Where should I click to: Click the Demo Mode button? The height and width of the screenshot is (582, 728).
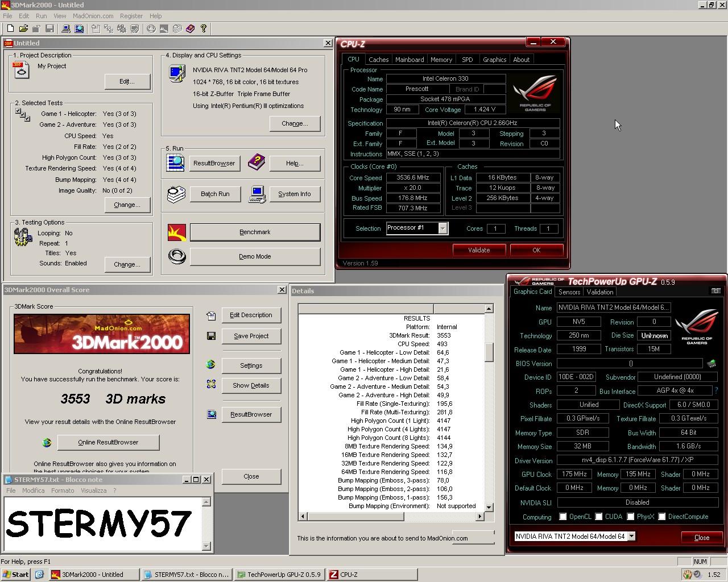pyautogui.click(x=255, y=256)
